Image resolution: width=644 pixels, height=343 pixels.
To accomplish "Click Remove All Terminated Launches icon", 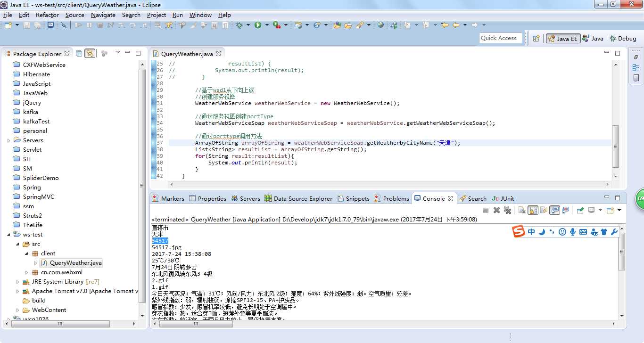I will point(507,210).
